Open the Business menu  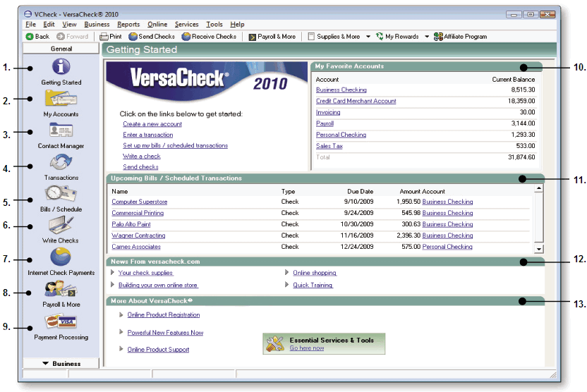click(97, 24)
